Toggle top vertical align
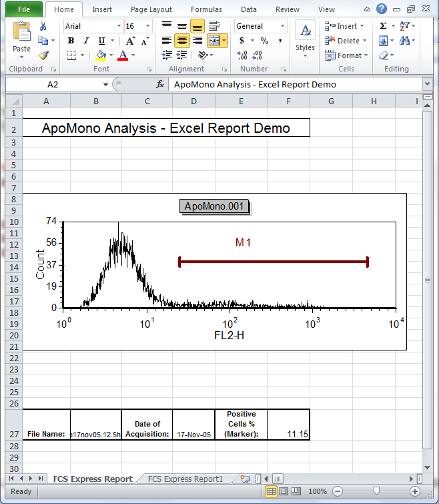 167,26
